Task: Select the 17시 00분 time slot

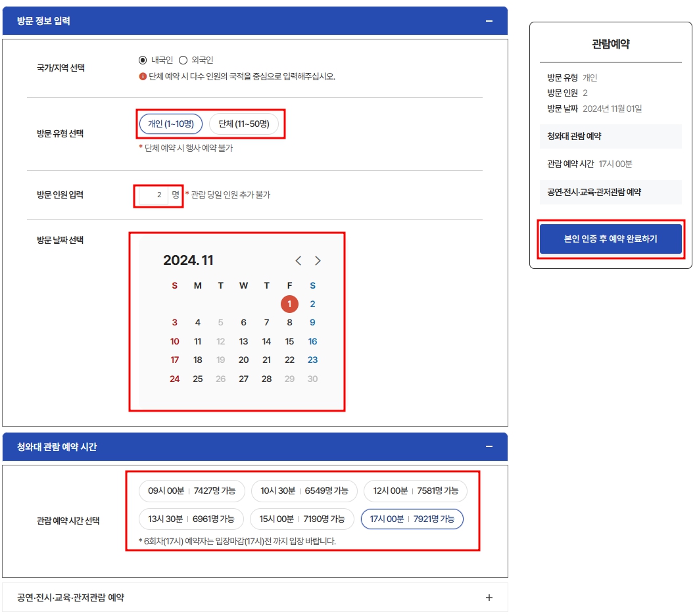Action: click(412, 519)
